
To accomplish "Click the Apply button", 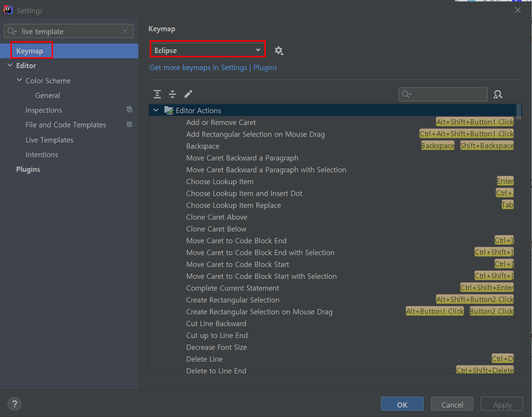I will (x=502, y=404).
